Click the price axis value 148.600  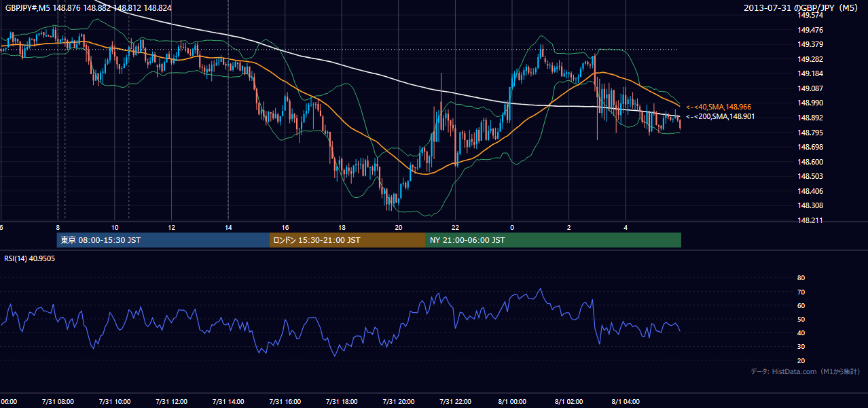tap(811, 162)
